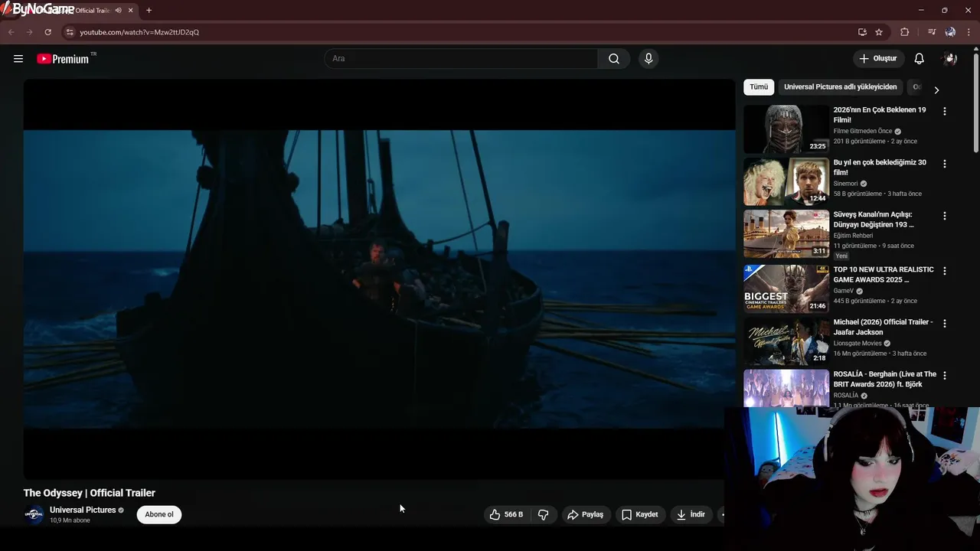Click the Odyssey video player
The height and width of the screenshot is (551, 980).
[x=379, y=279]
